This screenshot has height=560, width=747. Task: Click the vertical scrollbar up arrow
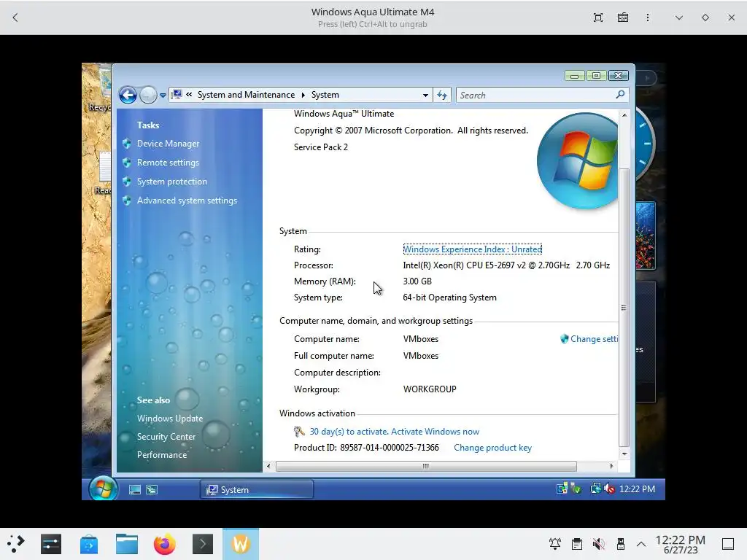point(624,115)
